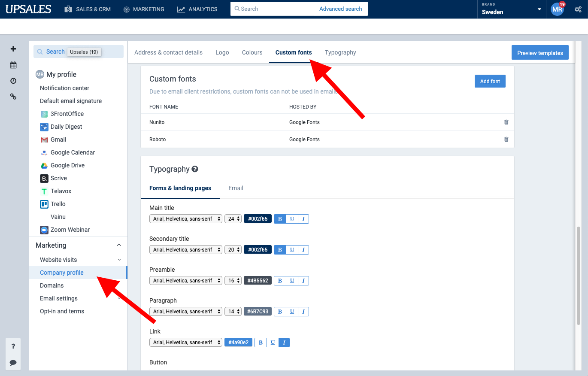The width and height of the screenshot is (588, 376).
Task: Collapse the Marketing section
Action: (x=119, y=245)
